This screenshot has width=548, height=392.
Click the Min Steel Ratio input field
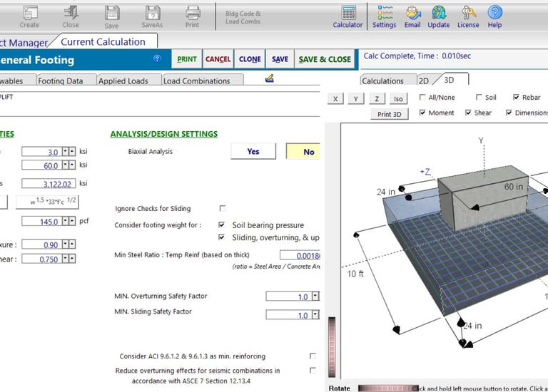click(300, 255)
